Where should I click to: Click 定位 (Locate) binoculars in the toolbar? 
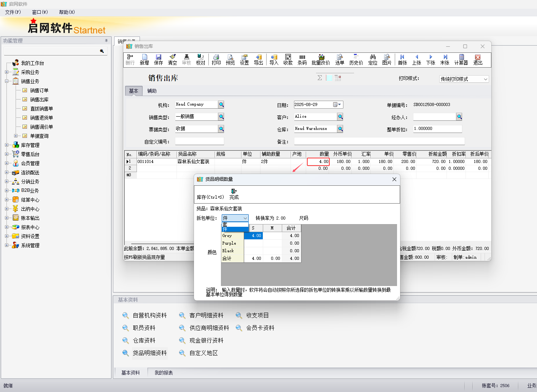(373, 60)
